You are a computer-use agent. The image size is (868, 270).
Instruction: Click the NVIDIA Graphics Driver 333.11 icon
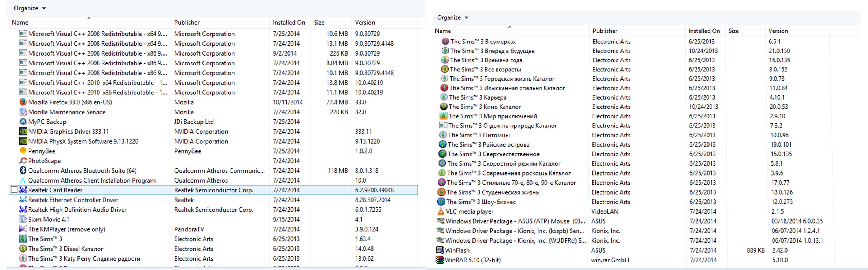pos(23,131)
